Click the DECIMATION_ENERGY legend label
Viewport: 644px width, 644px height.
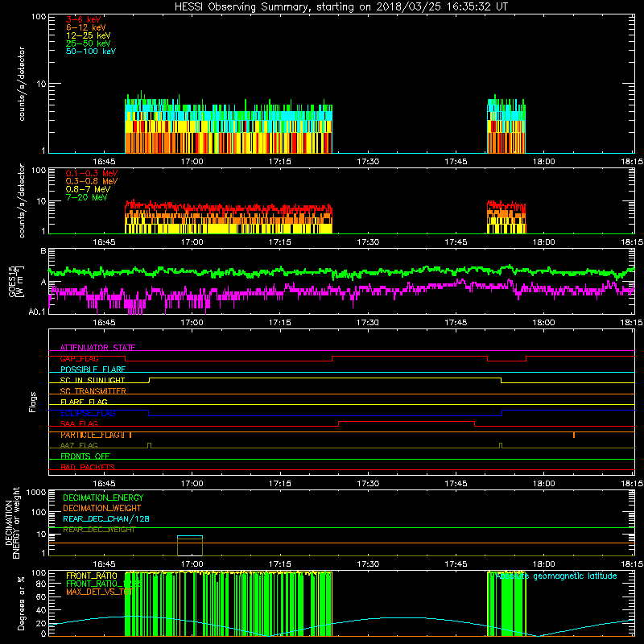pos(103,497)
